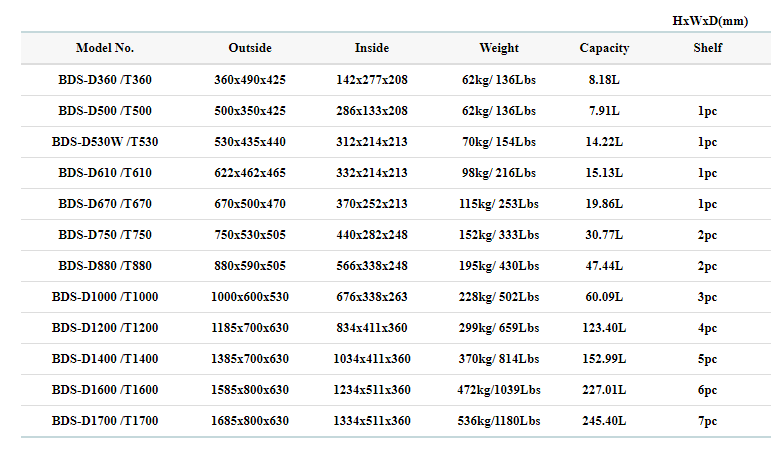
Task: Click the Model No. column header
Action: point(104,48)
